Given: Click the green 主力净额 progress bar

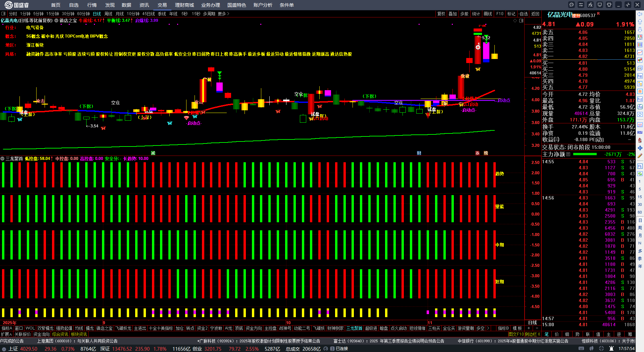Looking at the screenshot, I should pyautogui.click(x=585, y=154).
